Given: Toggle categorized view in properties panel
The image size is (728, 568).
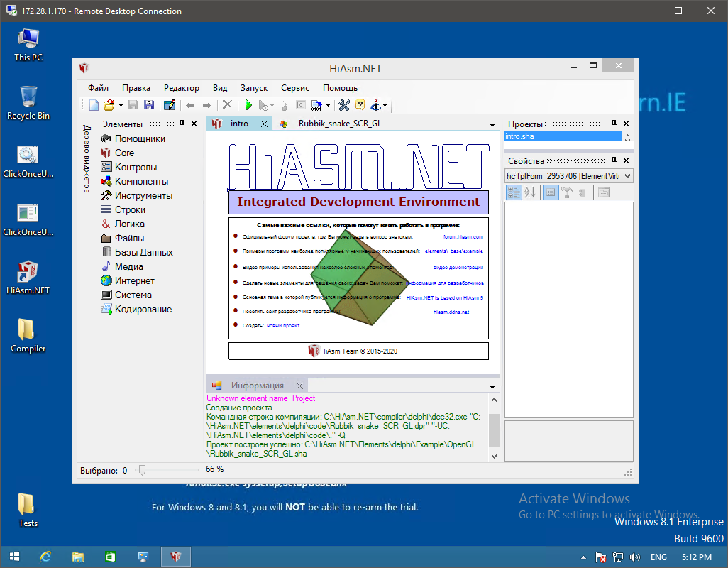Looking at the screenshot, I should 513,192.
